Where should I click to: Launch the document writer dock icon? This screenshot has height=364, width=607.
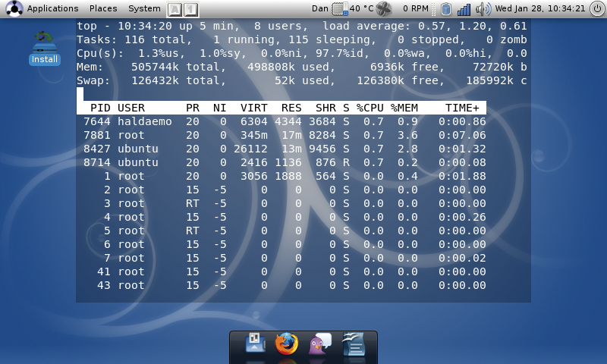point(353,344)
